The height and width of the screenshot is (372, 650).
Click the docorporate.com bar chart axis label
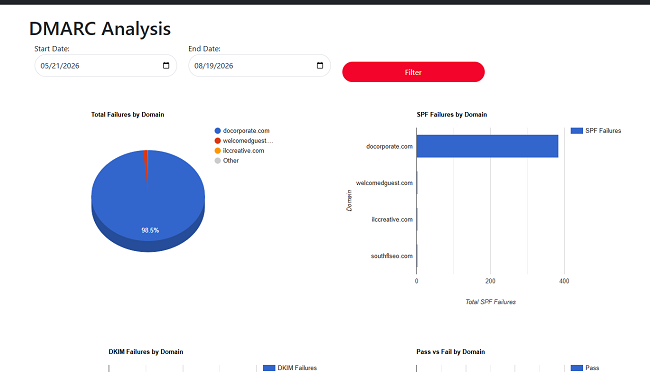389,146
